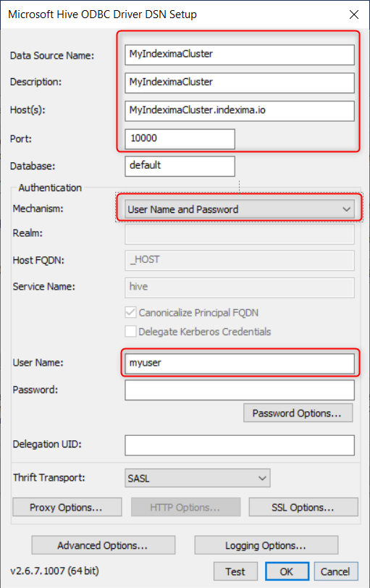Open Advanced Options

pyautogui.click(x=103, y=545)
